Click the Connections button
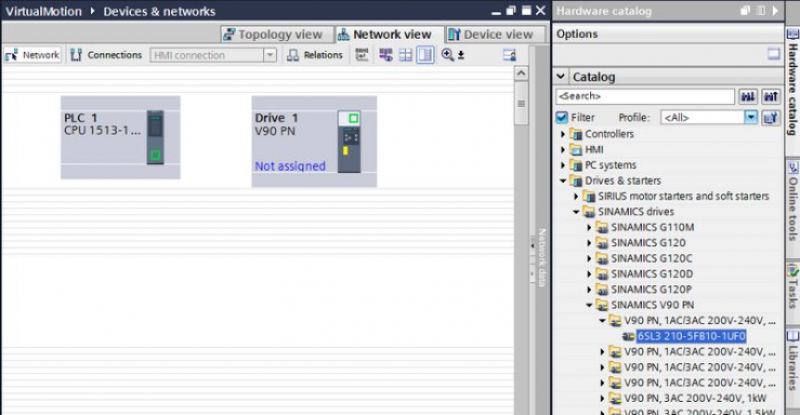Image resolution: width=800 pixels, height=415 pixels. tap(106, 55)
